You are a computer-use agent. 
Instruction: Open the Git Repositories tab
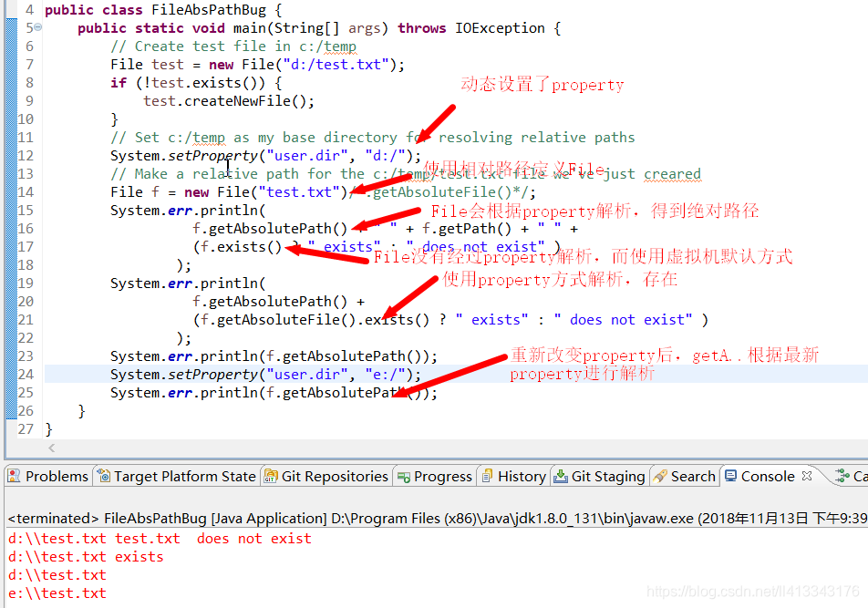(326, 476)
